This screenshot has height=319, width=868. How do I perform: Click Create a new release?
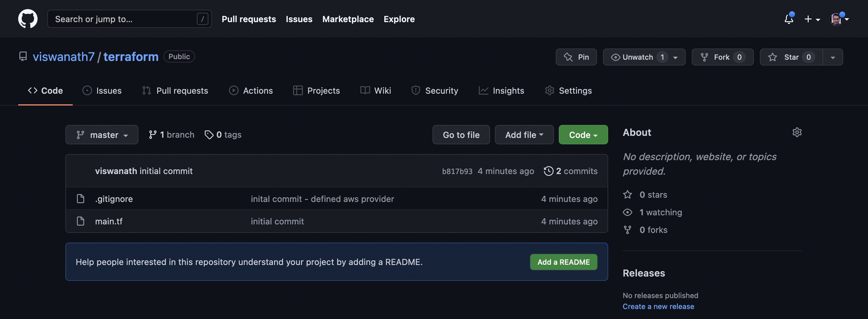coord(658,307)
